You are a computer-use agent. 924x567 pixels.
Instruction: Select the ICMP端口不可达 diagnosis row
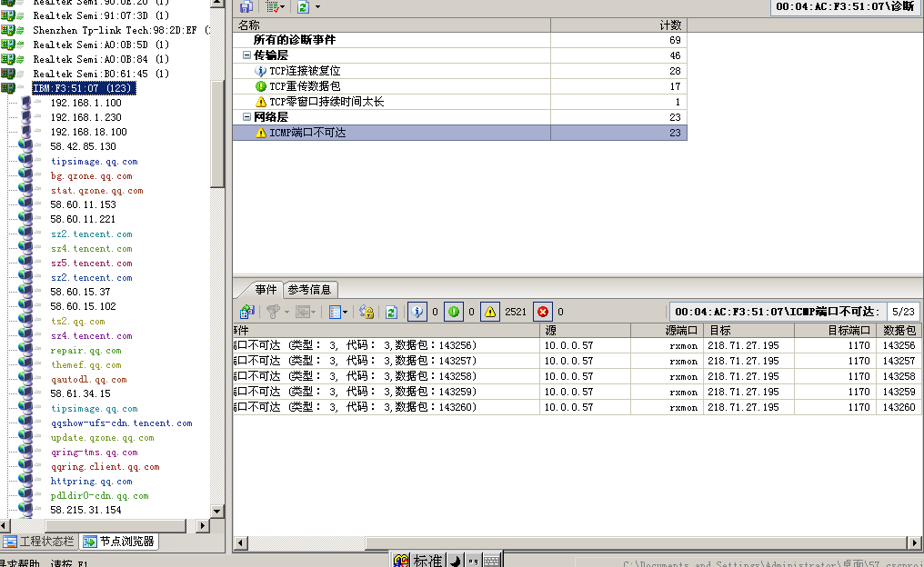click(459, 133)
